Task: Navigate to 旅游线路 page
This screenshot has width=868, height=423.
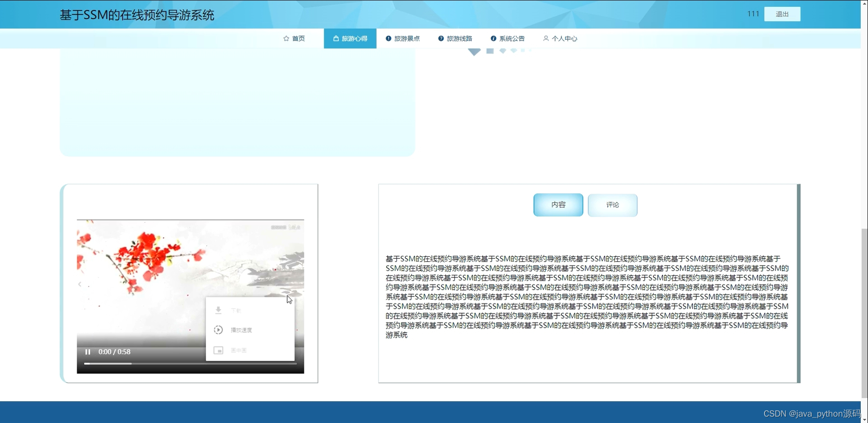Action: point(455,39)
